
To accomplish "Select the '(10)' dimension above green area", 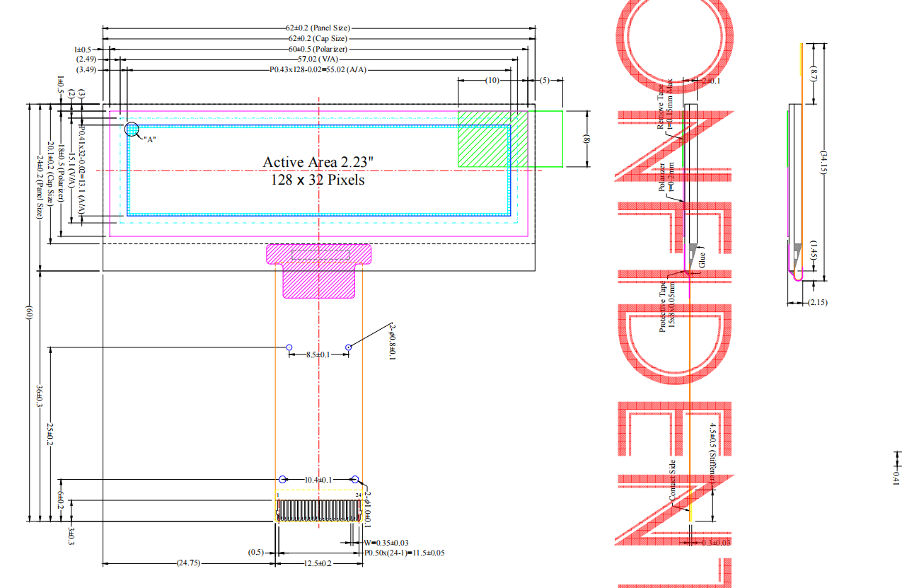I will [492, 81].
